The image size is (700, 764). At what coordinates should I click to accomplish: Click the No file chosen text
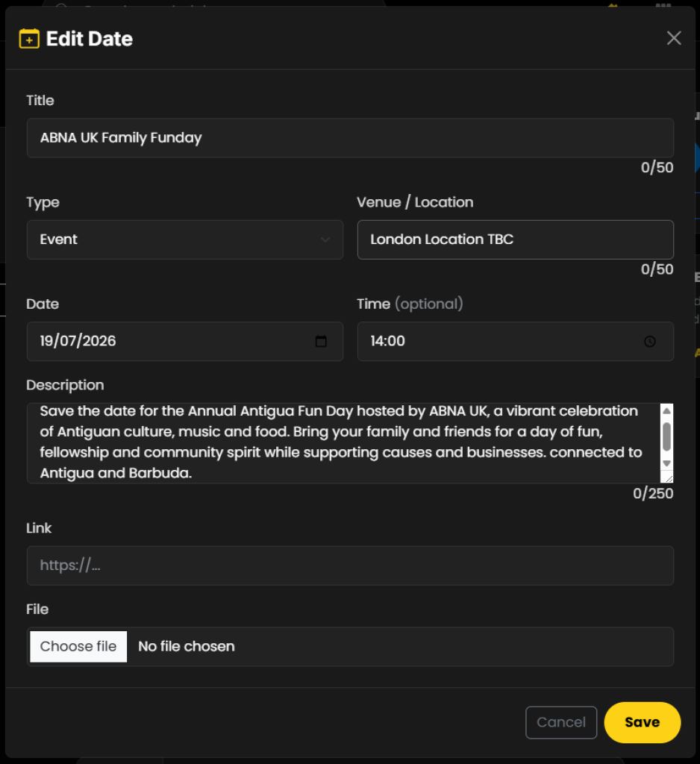pos(187,646)
